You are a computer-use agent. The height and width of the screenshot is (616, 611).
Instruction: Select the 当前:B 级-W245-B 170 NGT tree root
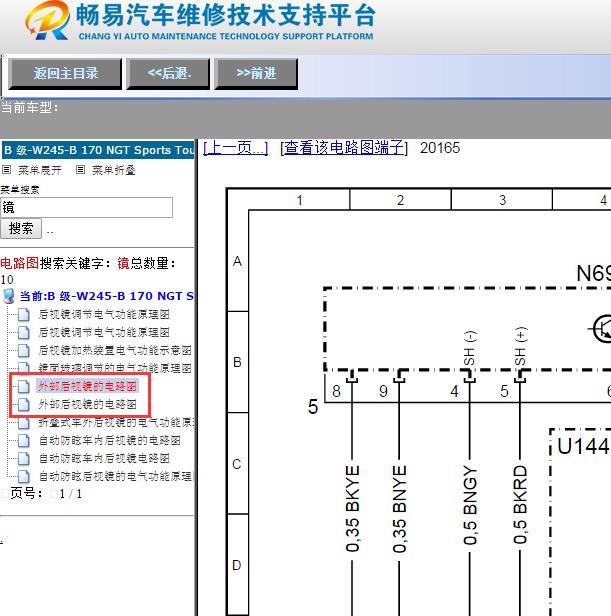[106, 296]
